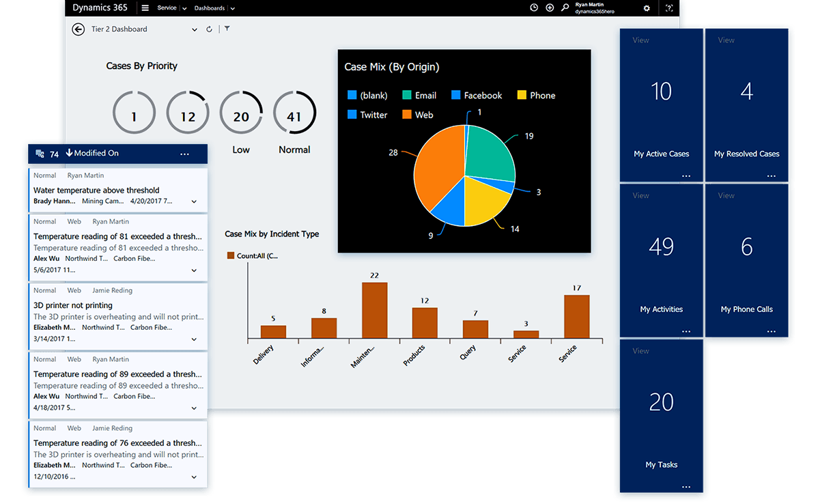Screen dimensions: 818x504
Task: Open more options on My Phone Calls tile
Action: click(771, 331)
